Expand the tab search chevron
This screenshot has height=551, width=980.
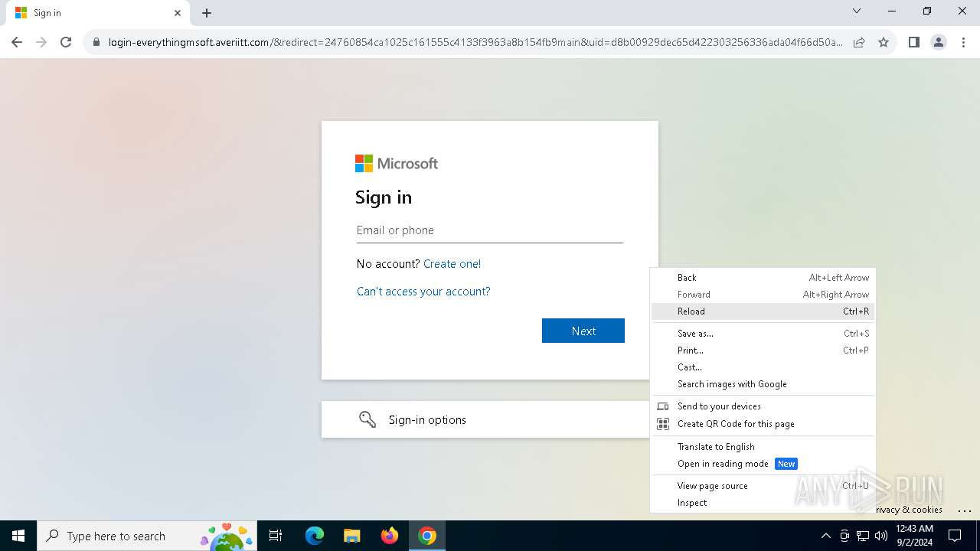click(x=857, y=11)
